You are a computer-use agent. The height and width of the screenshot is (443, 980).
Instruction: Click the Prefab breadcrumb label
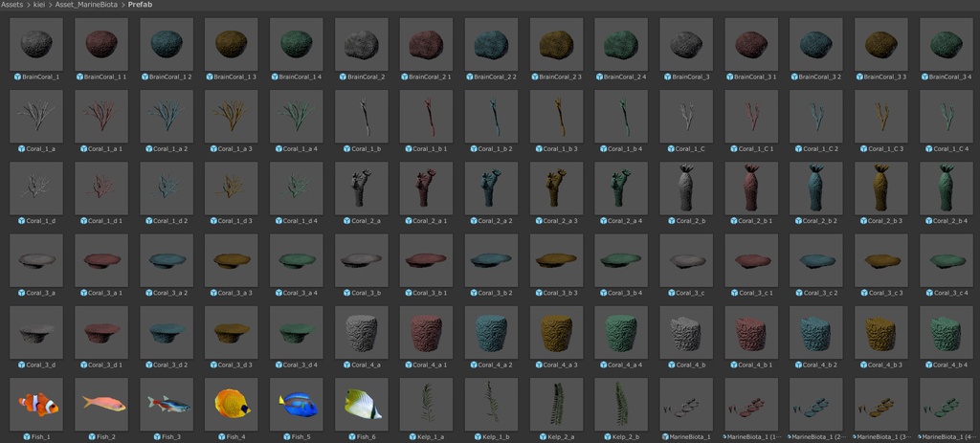pos(140,5)
